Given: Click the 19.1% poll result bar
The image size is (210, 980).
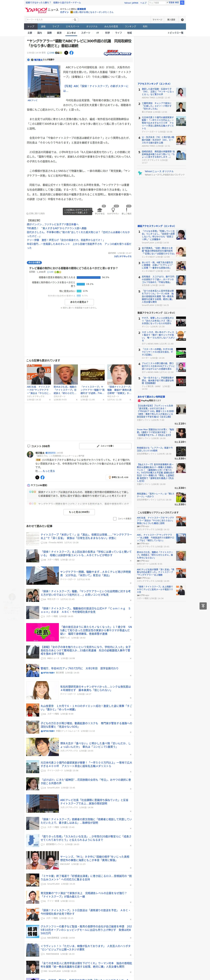Looking at the screenshot, I should (81, 284).
